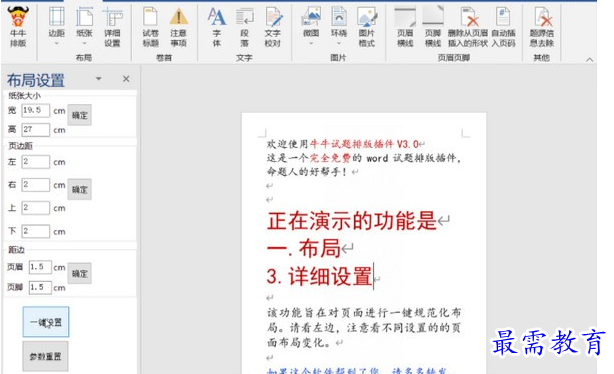Open 环绕 text wrap tool

pos(339,17)
